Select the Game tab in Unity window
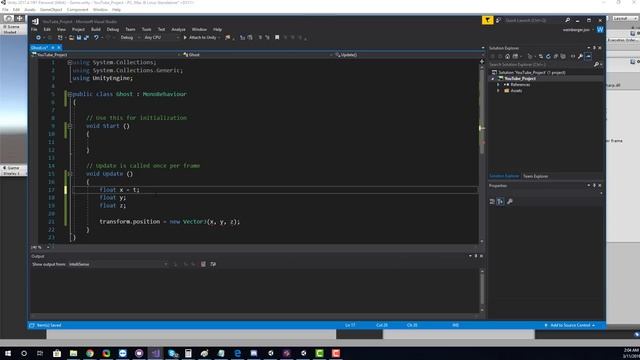Image resolution: width=640 pixels, height=360 pixels. (12, 168)
